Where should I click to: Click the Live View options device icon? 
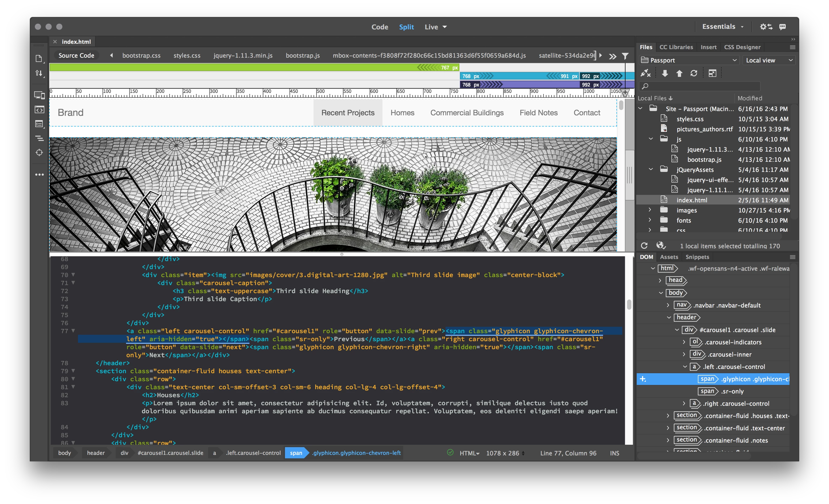(39, 95)
